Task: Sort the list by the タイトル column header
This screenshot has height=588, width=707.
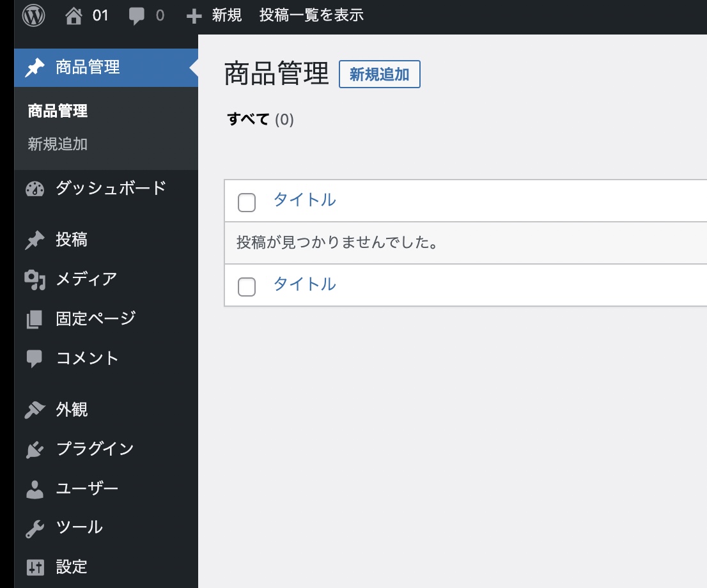Action: [x=304, y=200]
